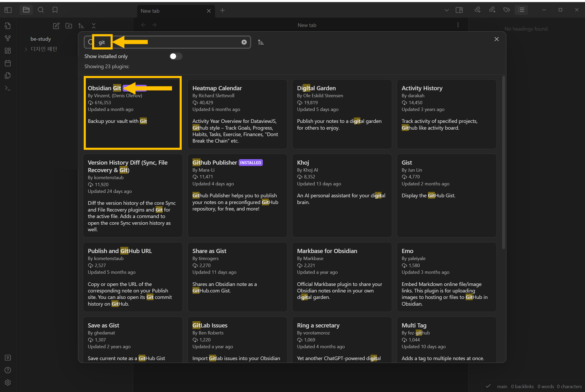
Task: Open tags icon in right sidebar
Action: pos(507,10)
